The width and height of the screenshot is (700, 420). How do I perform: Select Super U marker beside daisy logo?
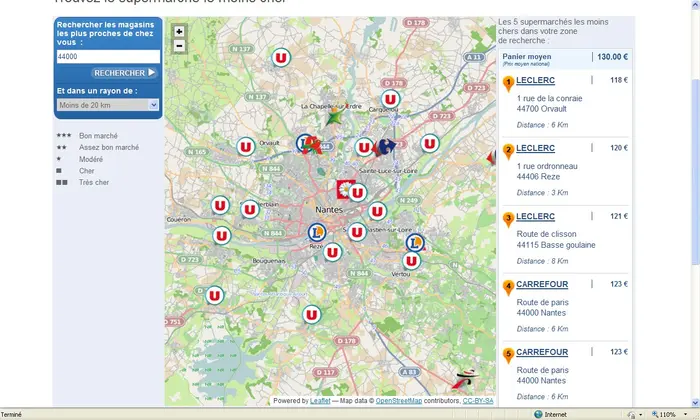coord(357,193)
